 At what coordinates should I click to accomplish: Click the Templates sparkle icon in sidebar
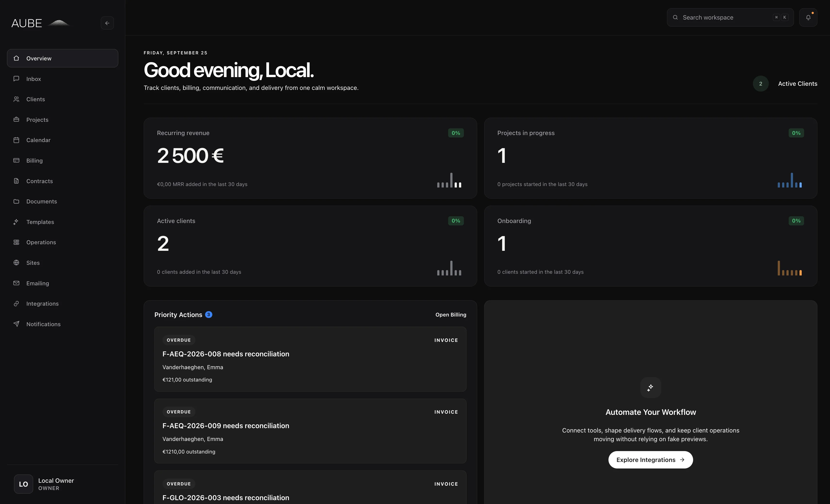click(16, 222)
